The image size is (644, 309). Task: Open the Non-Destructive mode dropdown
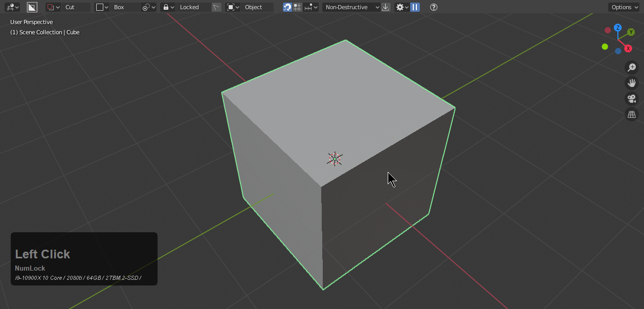[350, 7]
